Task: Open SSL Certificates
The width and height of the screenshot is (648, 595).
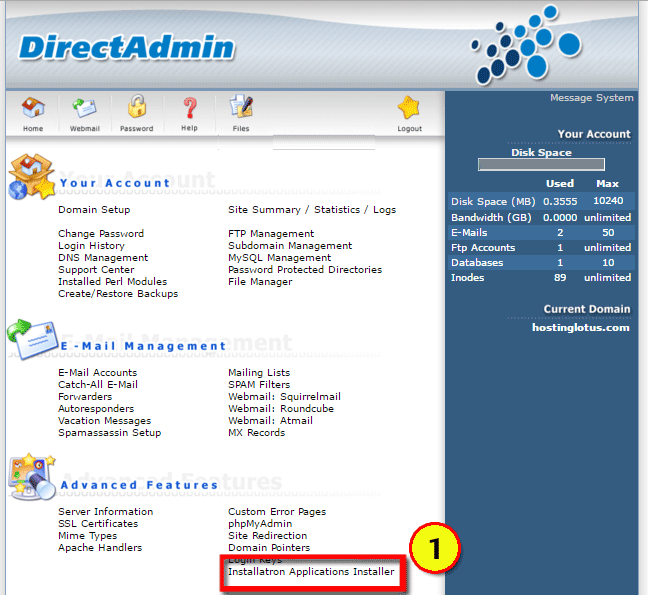Action: [x=98, y=524]
